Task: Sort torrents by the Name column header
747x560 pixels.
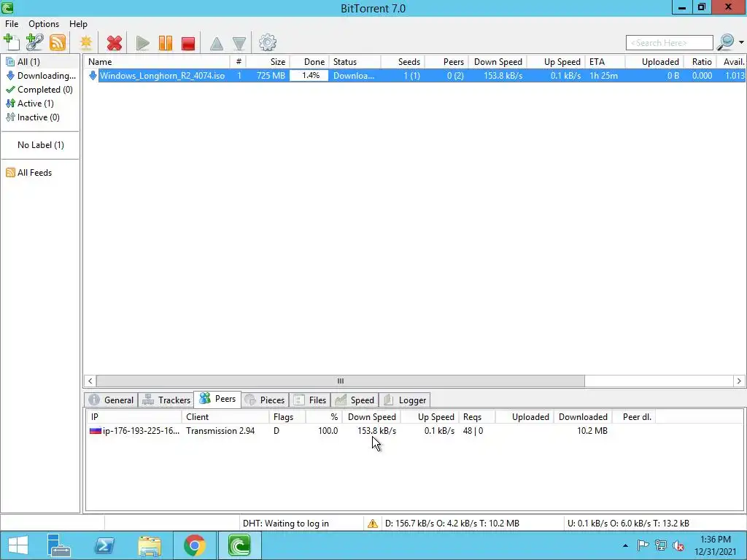Action: click(158, 62)
